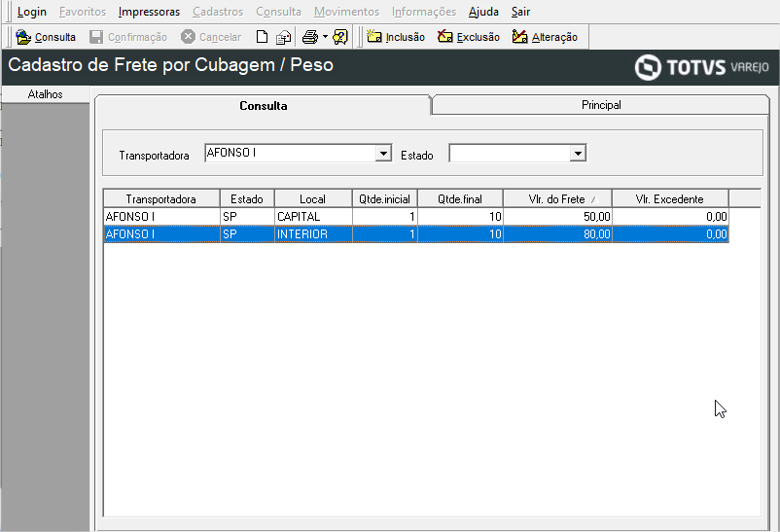Click the Alteração toolbar button
The width and height of the screenshot is (780, 532).
[x=545, y=37]
